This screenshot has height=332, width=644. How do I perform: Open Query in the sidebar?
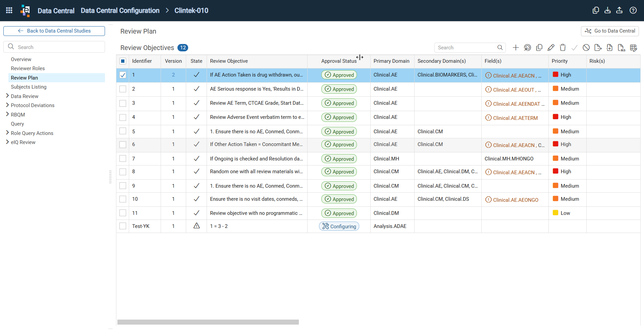tap(17, 124)
